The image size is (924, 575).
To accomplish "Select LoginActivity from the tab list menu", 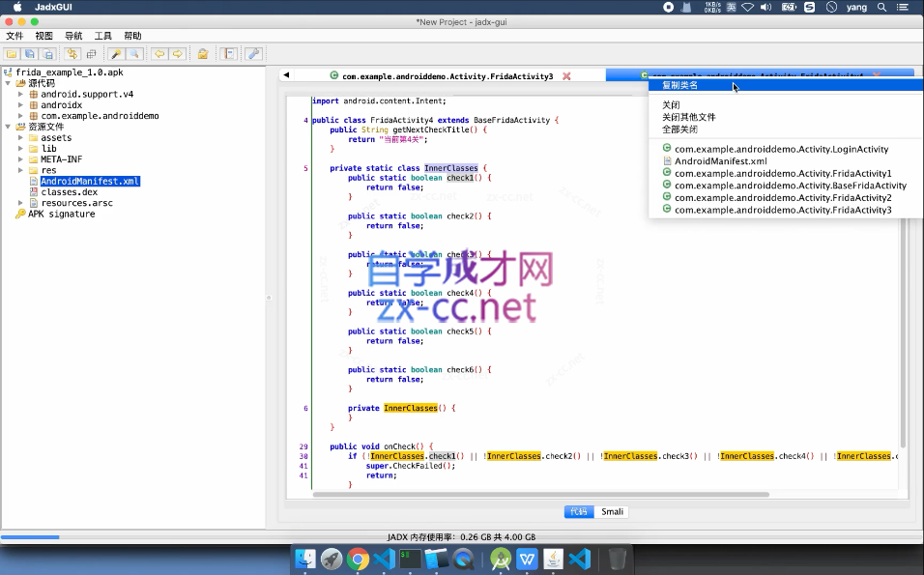I will (x=786, y=149).
